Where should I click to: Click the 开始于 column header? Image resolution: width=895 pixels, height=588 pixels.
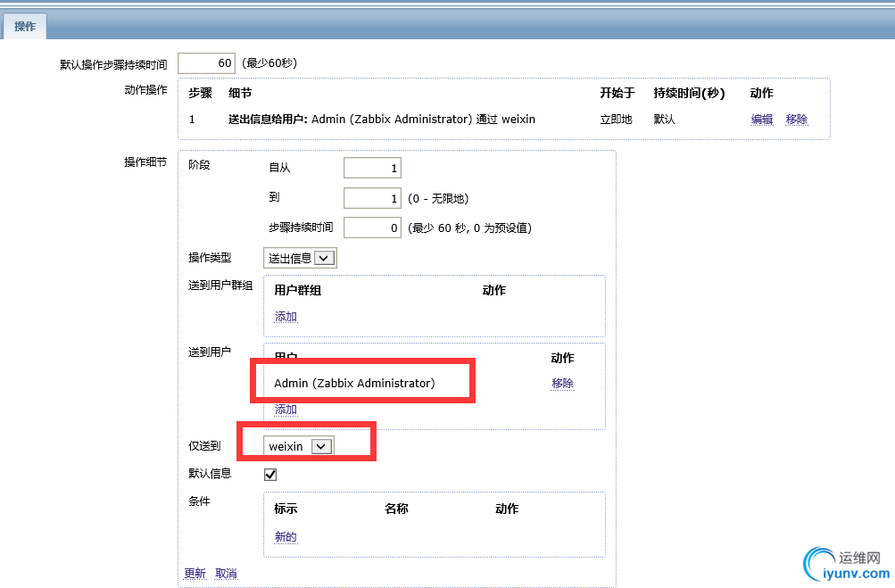tap(617, 93)
